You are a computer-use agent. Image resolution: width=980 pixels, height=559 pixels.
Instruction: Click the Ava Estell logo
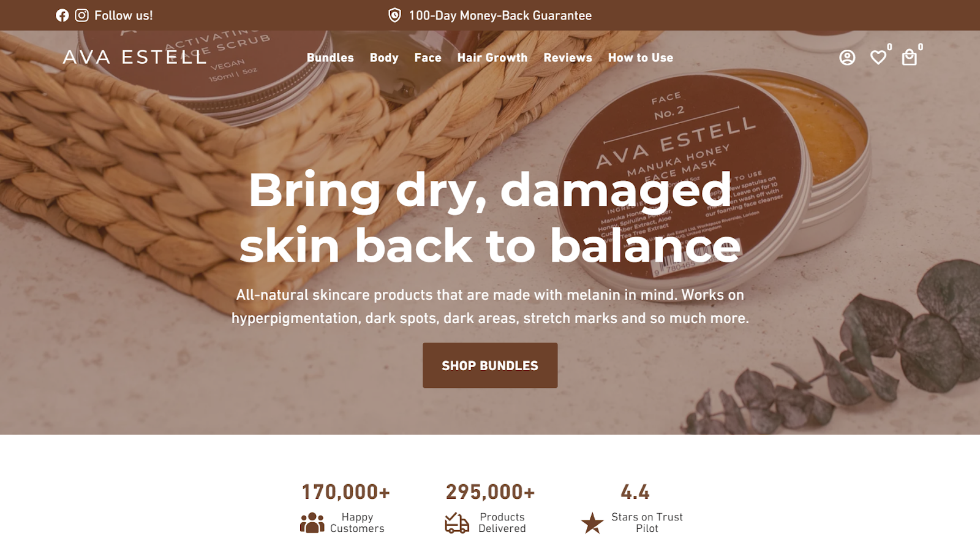click(x=135, y=57)
